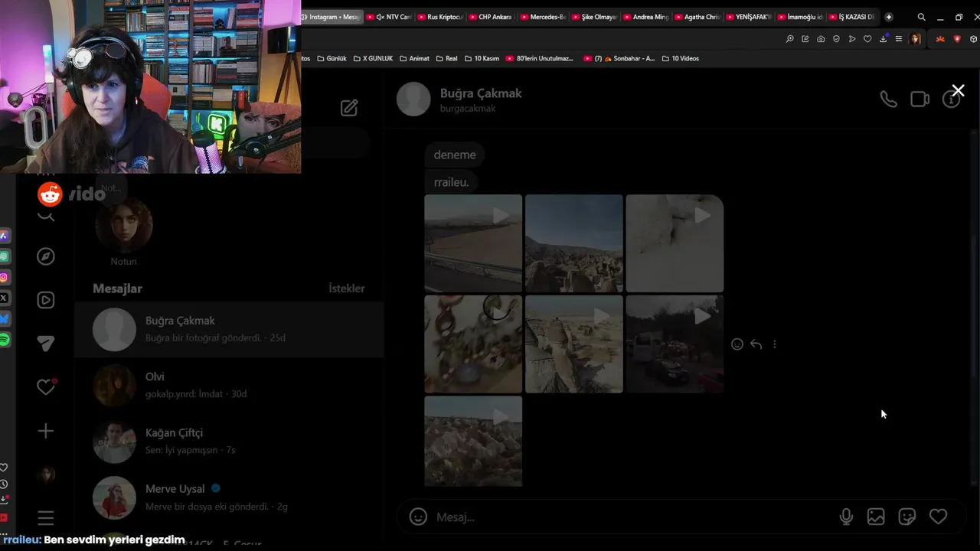Open conversation info icon
The image size is (980, 551).
[x=950, y=99]
